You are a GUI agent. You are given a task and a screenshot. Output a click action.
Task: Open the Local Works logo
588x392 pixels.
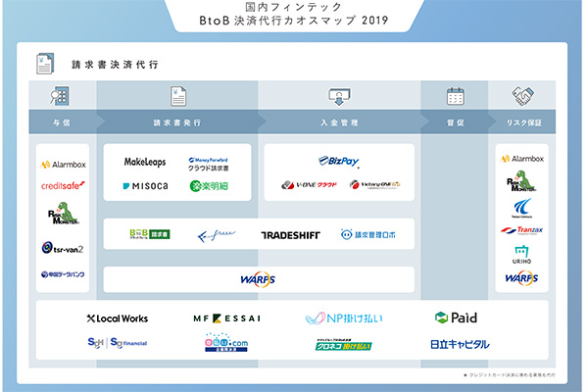click(118, 318)
